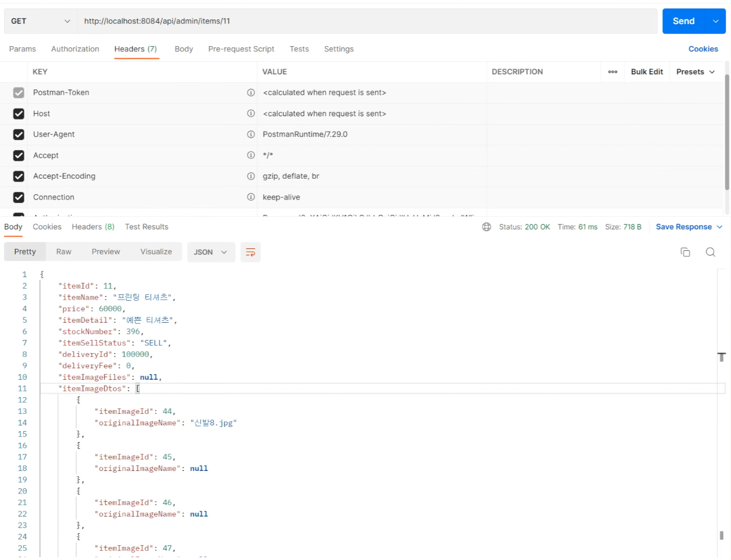Open the Cookies link
731x560 pixels.
tap(703, 49)
